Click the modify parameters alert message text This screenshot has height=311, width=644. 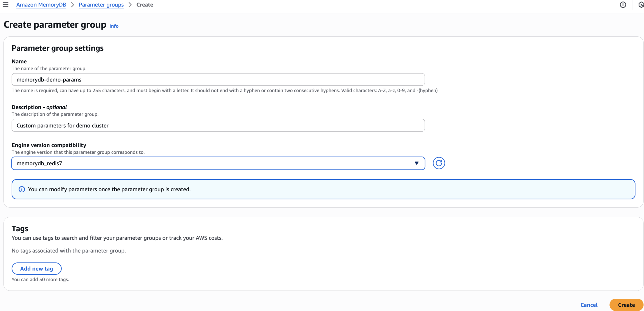coord(109,189)
